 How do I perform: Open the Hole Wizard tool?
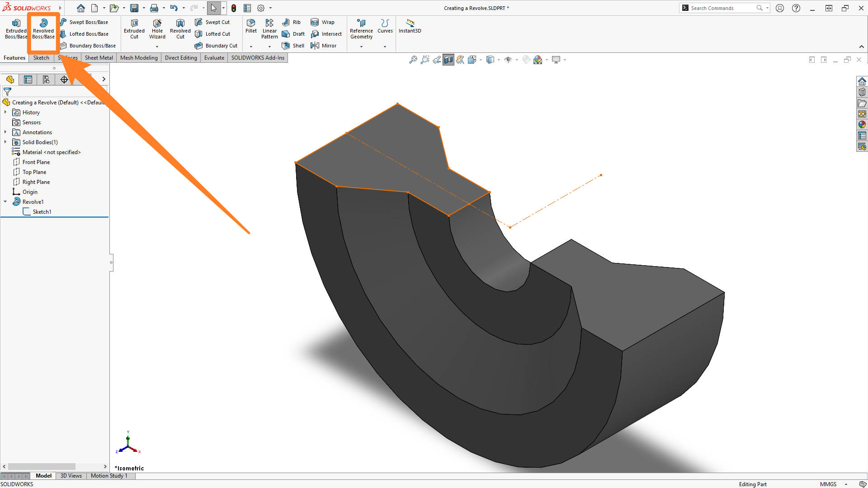157,28
